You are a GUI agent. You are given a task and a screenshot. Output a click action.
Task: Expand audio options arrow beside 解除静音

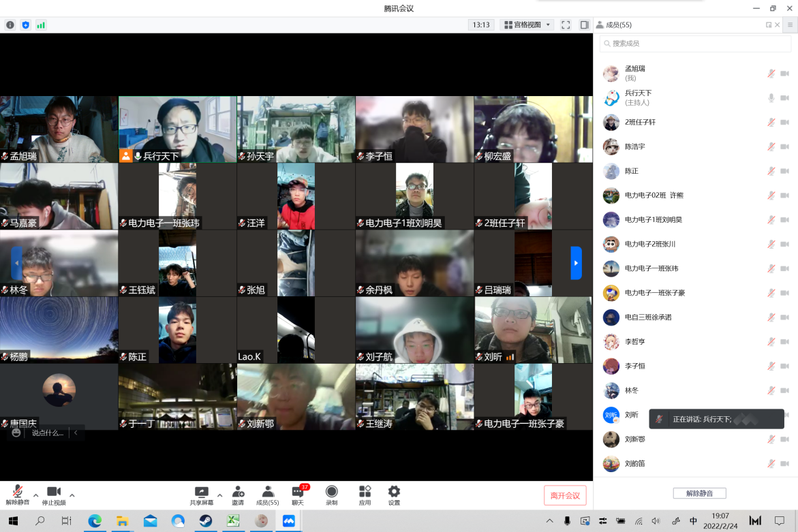point(35,495)
